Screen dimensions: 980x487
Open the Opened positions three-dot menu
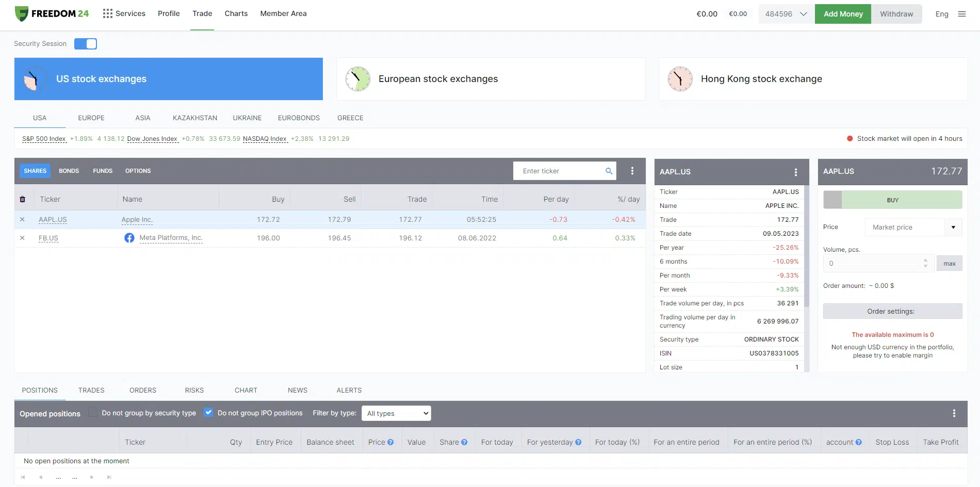pyautogui.click(x=954, y=413)
